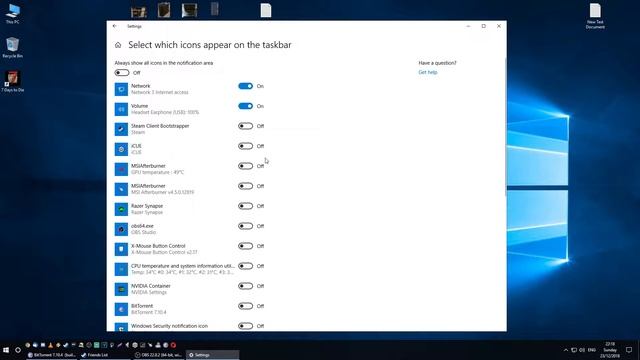Click the NVIDIA Container row icon

(121, 289)
